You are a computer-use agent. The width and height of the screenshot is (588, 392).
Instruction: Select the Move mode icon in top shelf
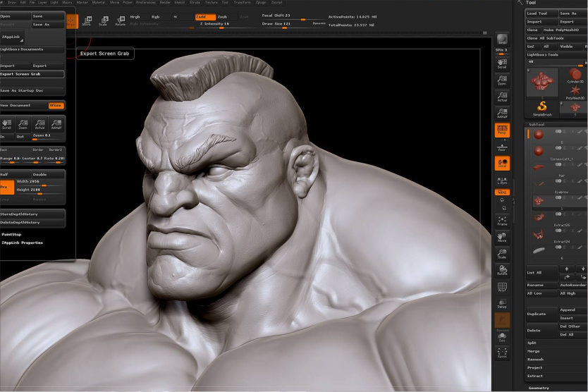(x=87, y=21)
